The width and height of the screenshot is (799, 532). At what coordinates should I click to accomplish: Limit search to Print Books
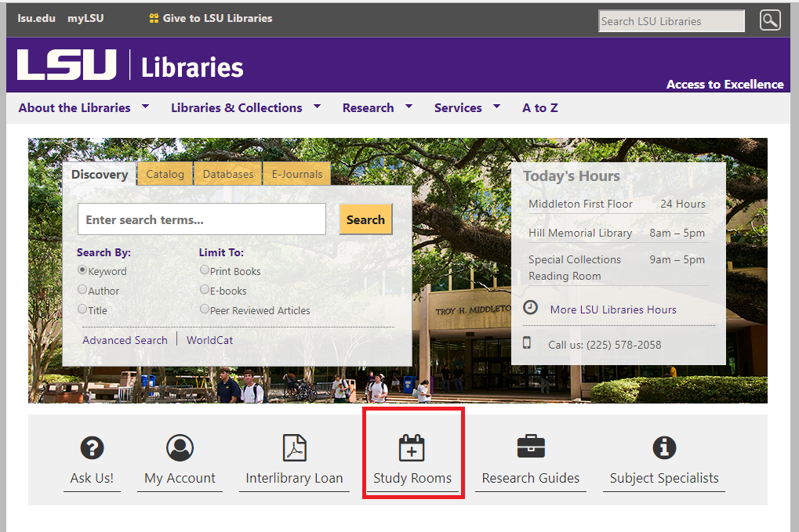click(x=205, y=270)
